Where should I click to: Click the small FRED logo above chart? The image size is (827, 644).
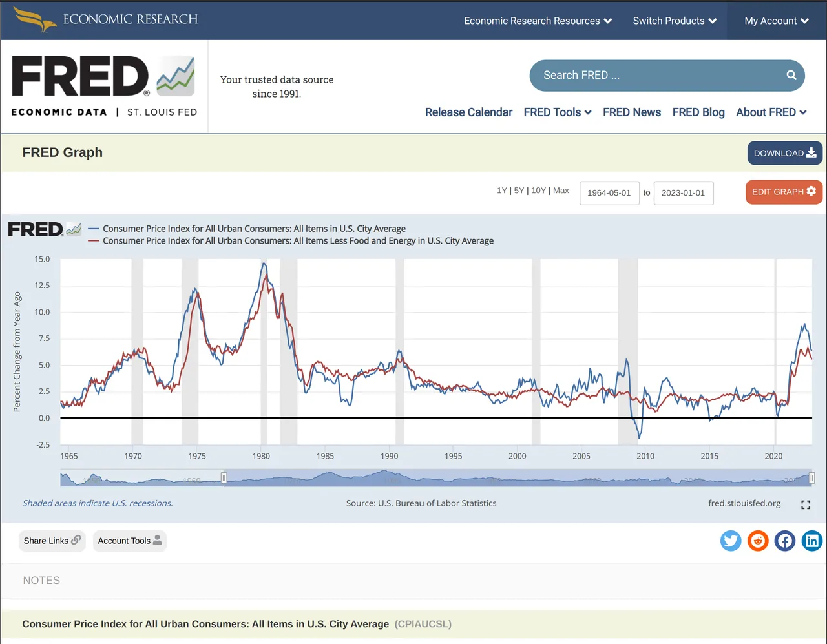pos(45,229)
